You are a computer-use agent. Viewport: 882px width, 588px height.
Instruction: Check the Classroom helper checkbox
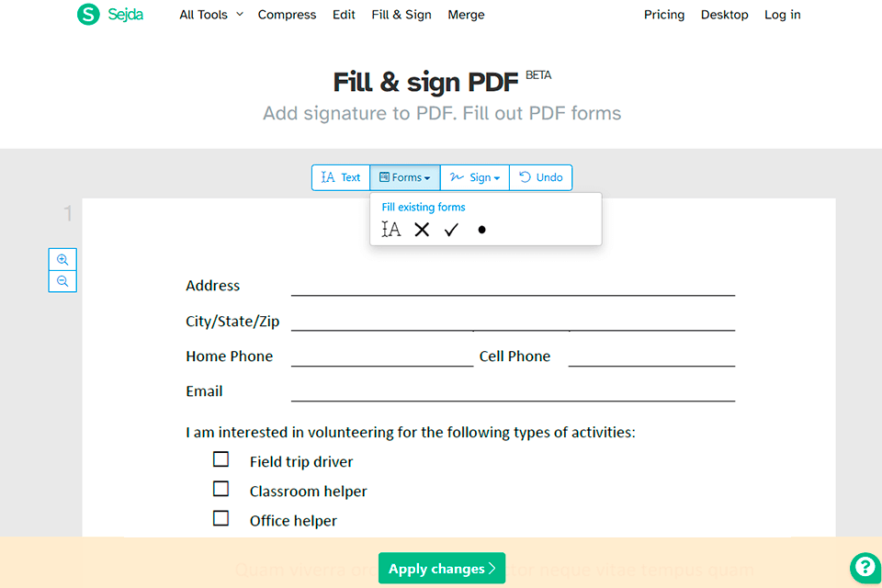click(220, 488)
